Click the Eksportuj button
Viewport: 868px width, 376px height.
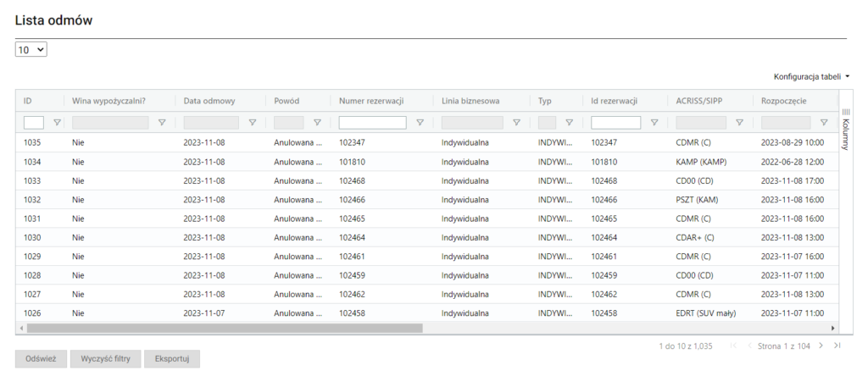pyautogui.click(x=172, y=359)
